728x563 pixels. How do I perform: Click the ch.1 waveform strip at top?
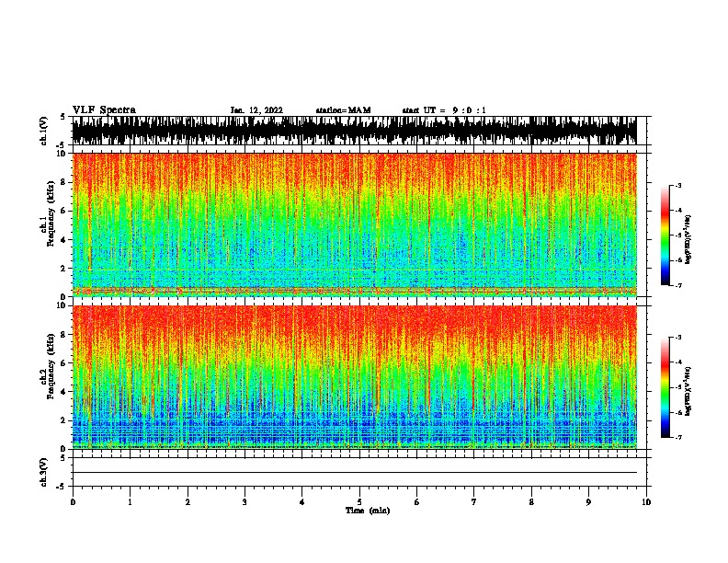click(354, 131)
